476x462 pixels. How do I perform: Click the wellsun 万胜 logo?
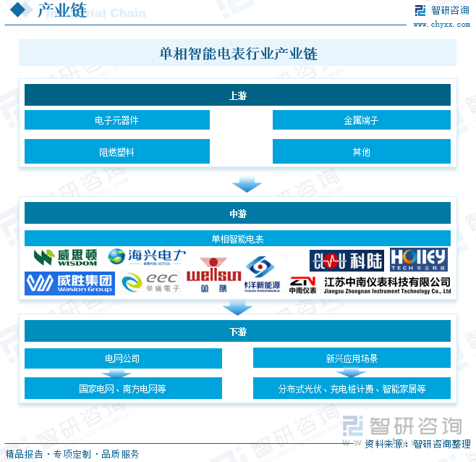pos(213,274)
